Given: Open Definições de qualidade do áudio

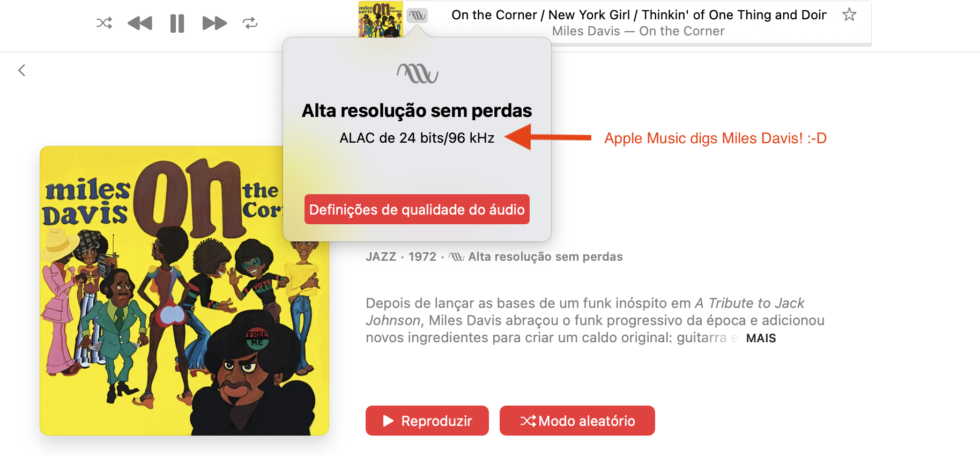Looking at the screenshot, I should tap(417, 209).
